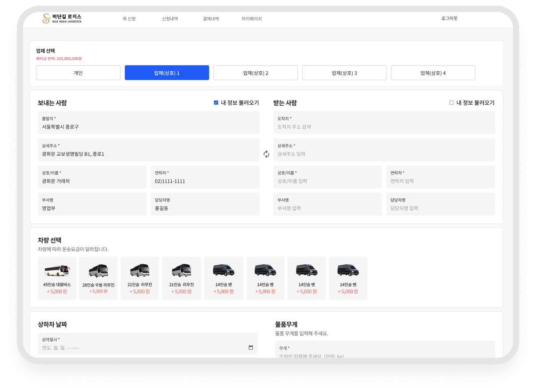Select the 개인 option button
The height and width of the screenshot is (392, 536).
pyautogui.click(x=78, y=73)
